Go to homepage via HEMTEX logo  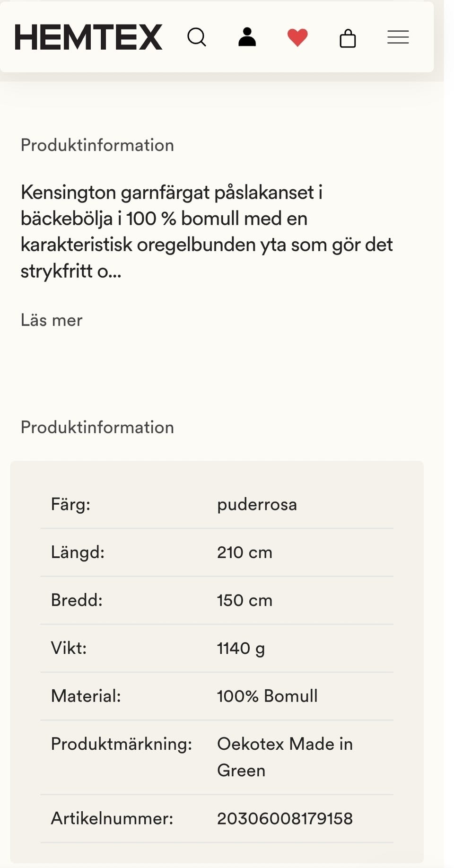[x=88, y=37]
